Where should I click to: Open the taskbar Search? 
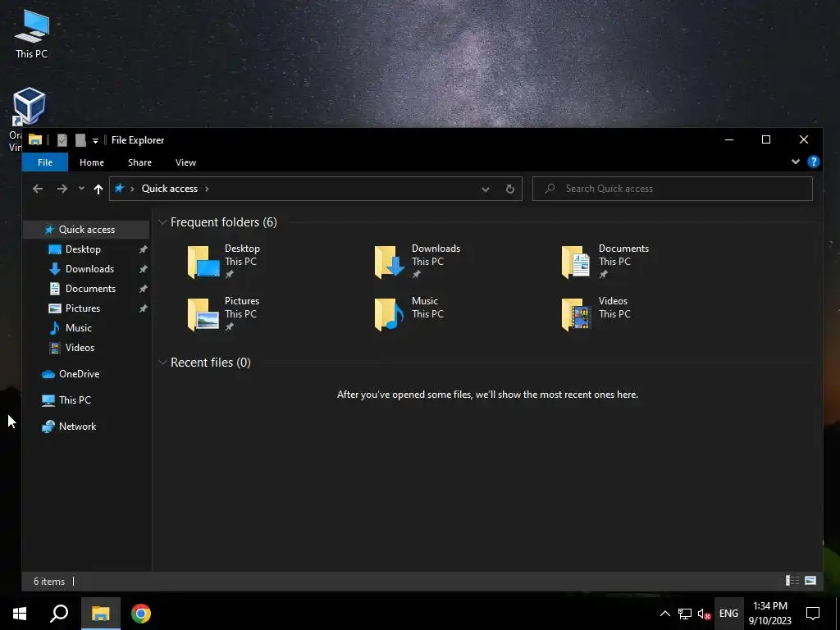click(59, 614)
